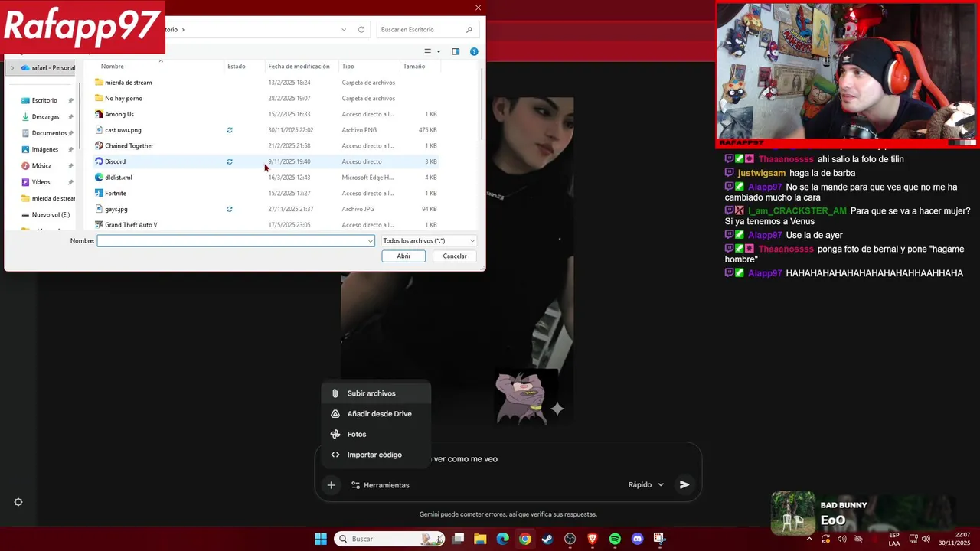Open Snipping Tool from taskbar
This screenshot has height=551, width=980.
659,539
